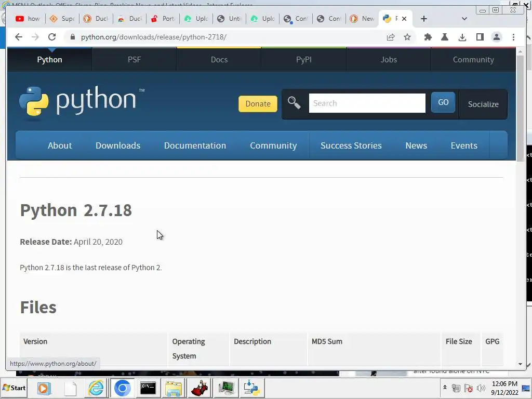This screenshot has width=532, height=399.
Task: Open Python installer taskbar icon
Action: click(x=252, y=388)
